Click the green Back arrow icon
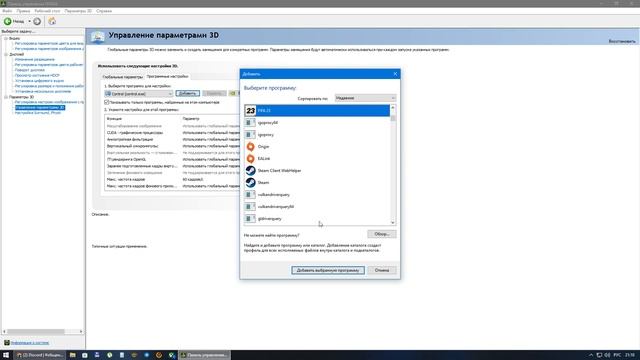This screenshot has width=640, height=360. [8, 21]
